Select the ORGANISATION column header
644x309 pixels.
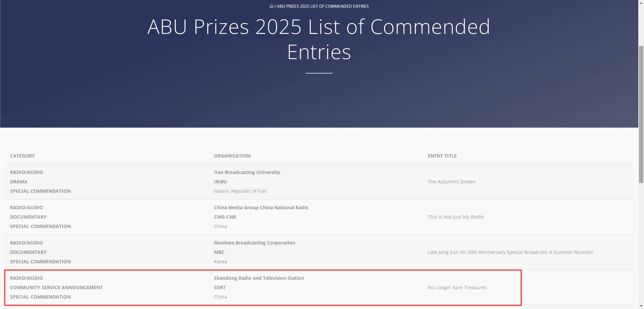(x=232, y=156)
